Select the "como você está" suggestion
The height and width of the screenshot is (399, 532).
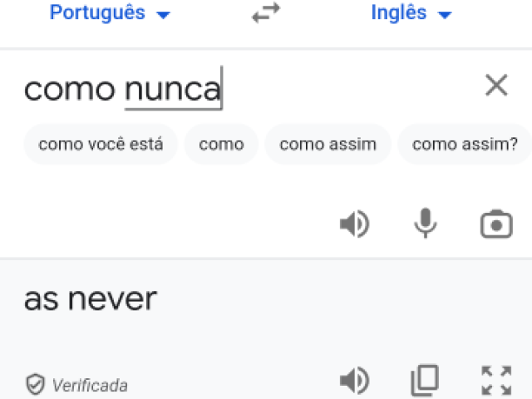pyautogui.click(x=101, y=144)
